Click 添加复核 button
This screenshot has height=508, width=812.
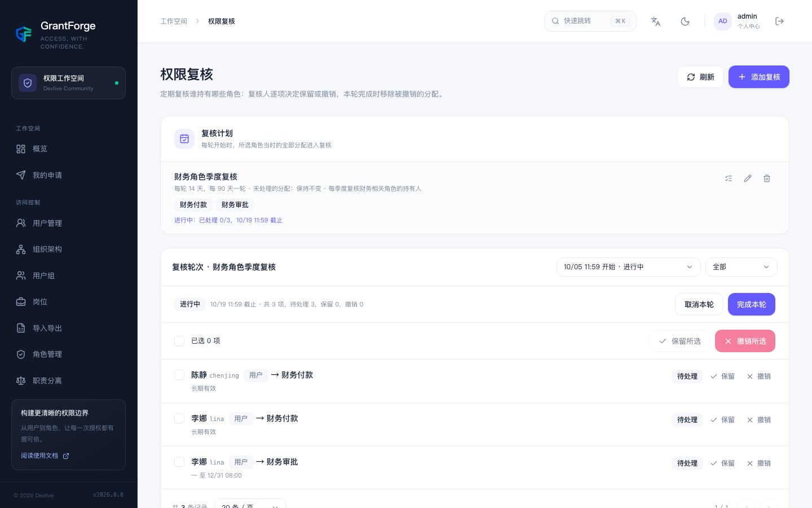pyautogui.click(x=759, y=77)
